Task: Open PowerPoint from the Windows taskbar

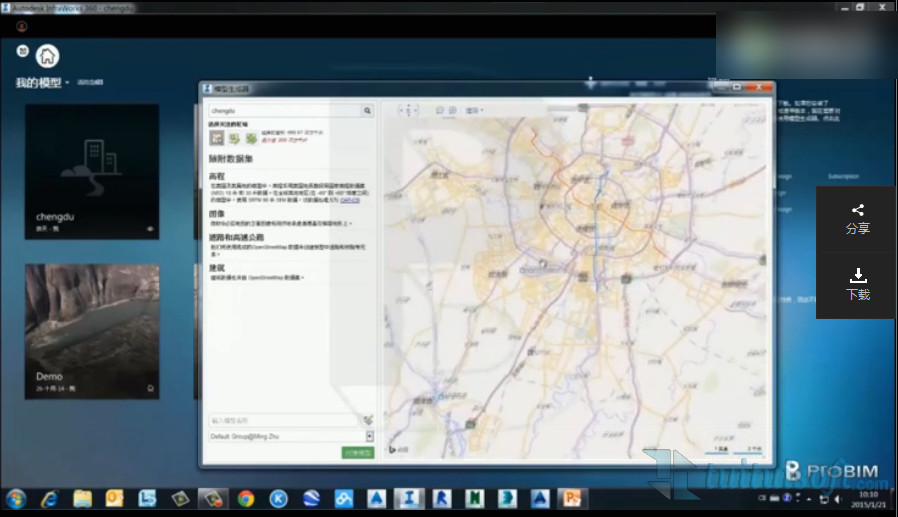Action: [573, 498]
